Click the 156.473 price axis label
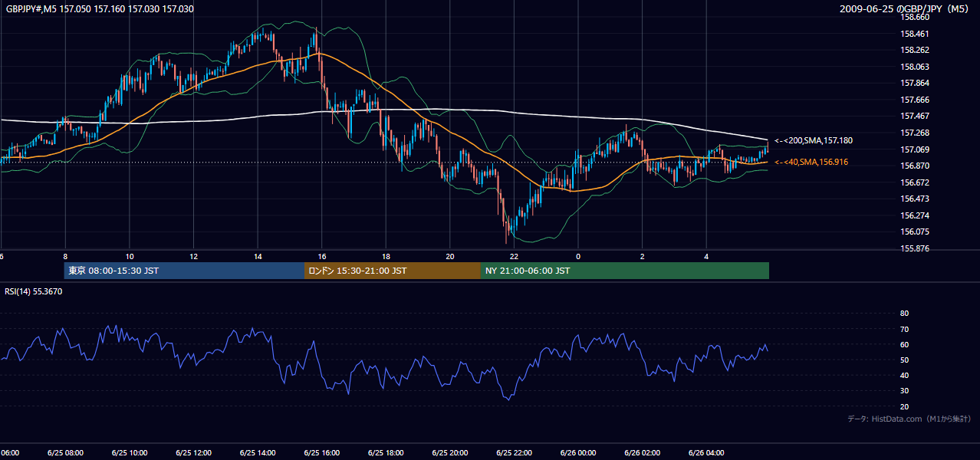 [915, 199]
